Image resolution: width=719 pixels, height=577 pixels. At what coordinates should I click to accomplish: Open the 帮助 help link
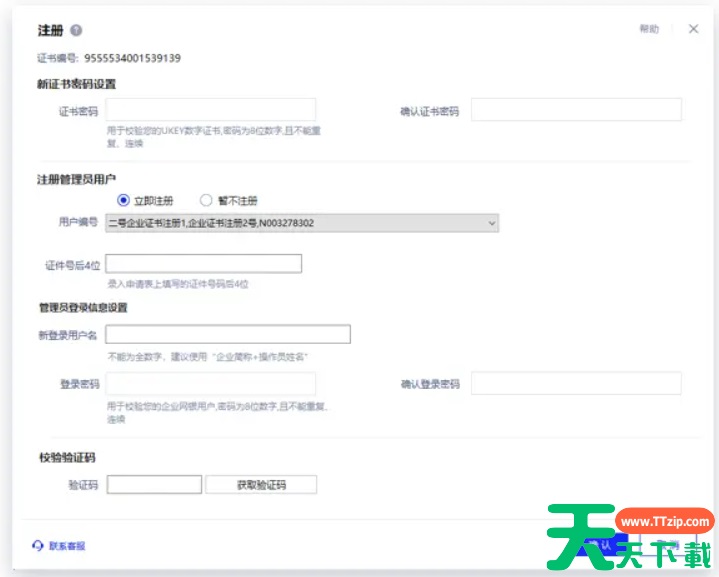click(x=649, y=29)
